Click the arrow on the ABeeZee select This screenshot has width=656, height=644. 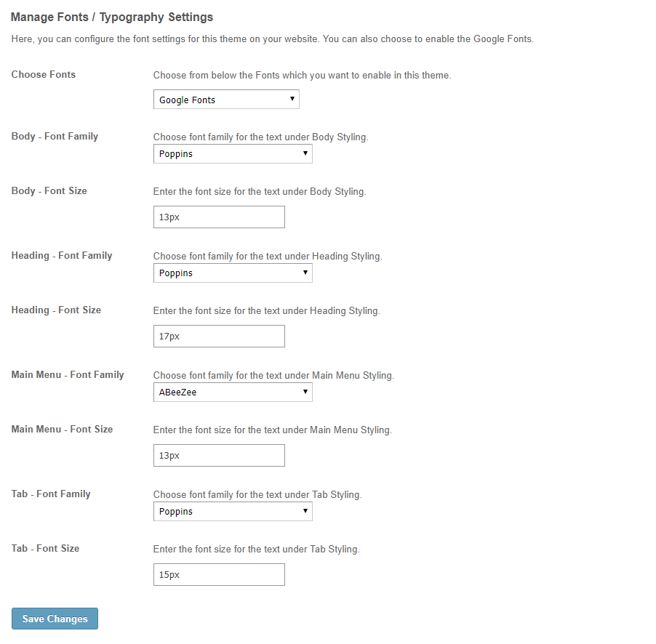click(x=305, y=392)
